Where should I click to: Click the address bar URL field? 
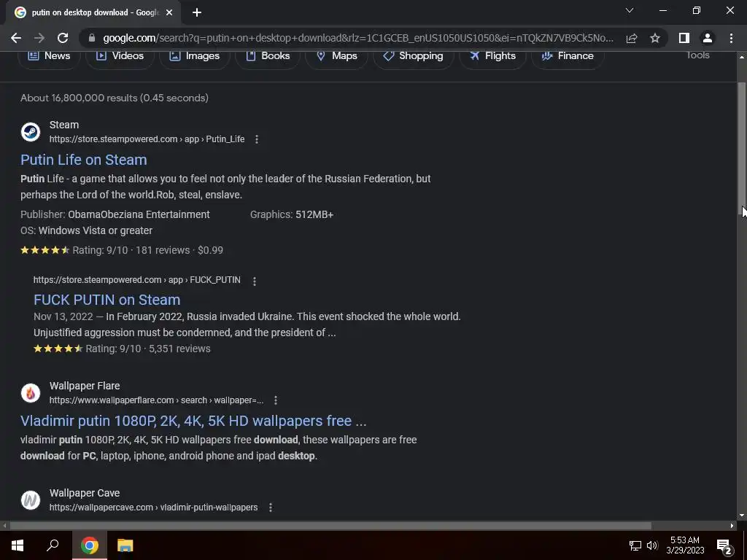pyautogui.click(x=358, y=38)
